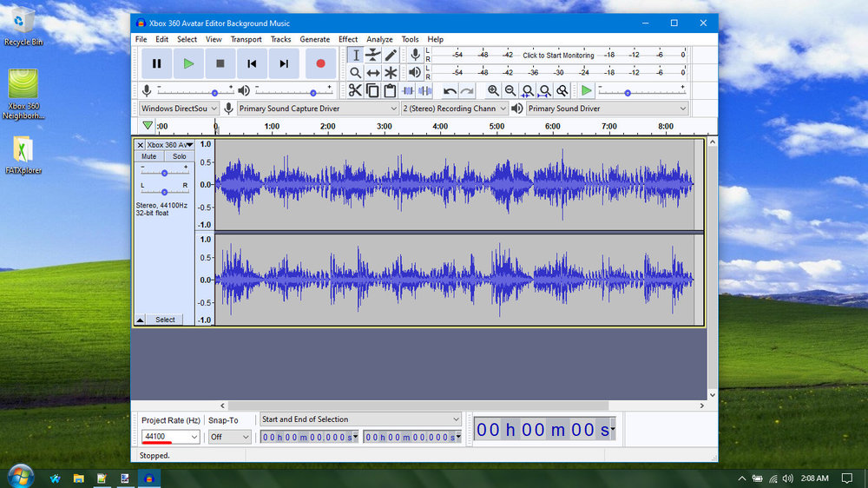
Task: Adjust the recording volume slider
Action: click(x=214, y=93)
